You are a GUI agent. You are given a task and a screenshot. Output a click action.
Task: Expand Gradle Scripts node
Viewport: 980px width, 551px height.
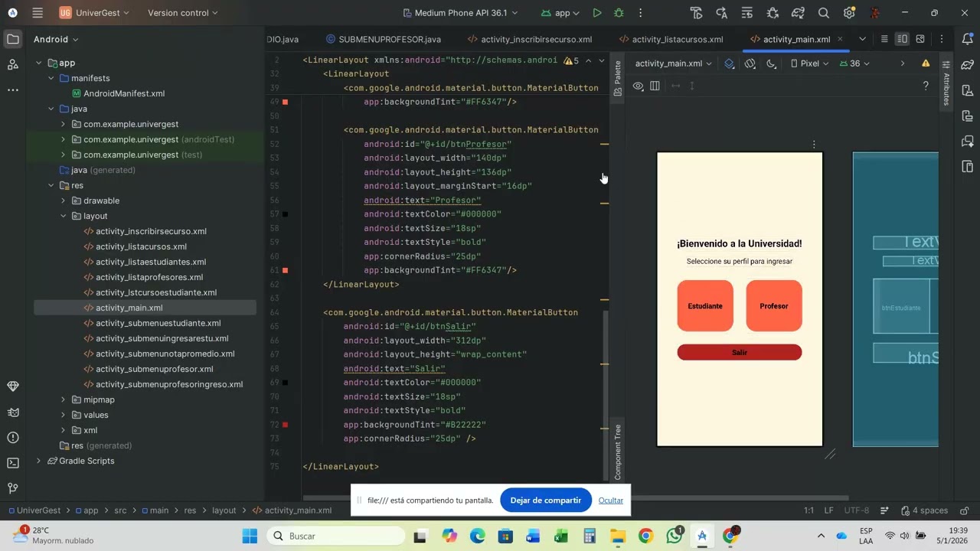click(x=38, y=461)
